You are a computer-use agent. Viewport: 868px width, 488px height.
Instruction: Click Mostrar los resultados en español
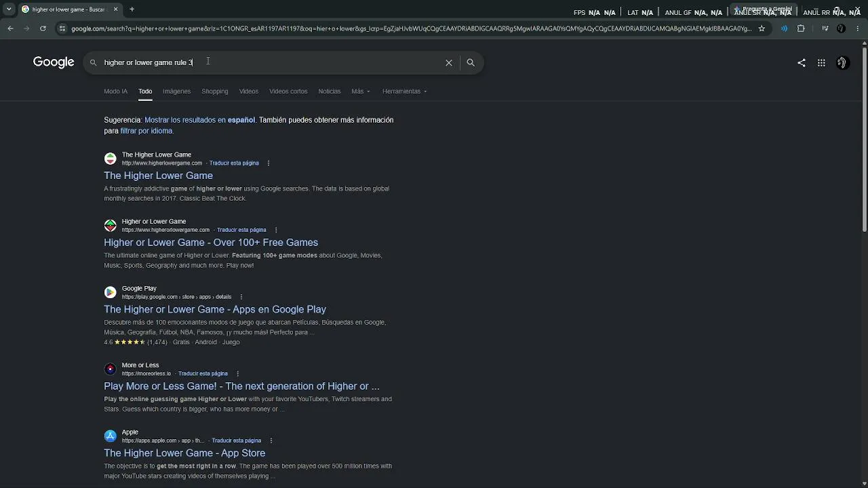[x=199, y=120]
